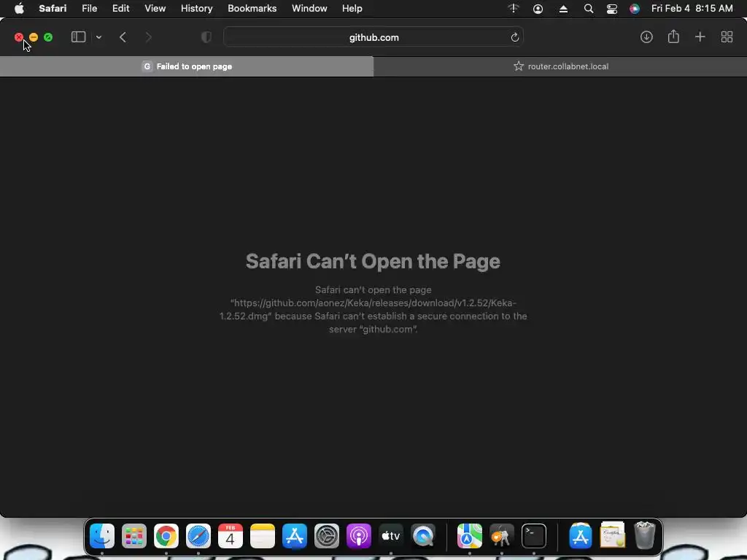Open the Edit menu
747x560 pixels.
[x=120, y=9]
